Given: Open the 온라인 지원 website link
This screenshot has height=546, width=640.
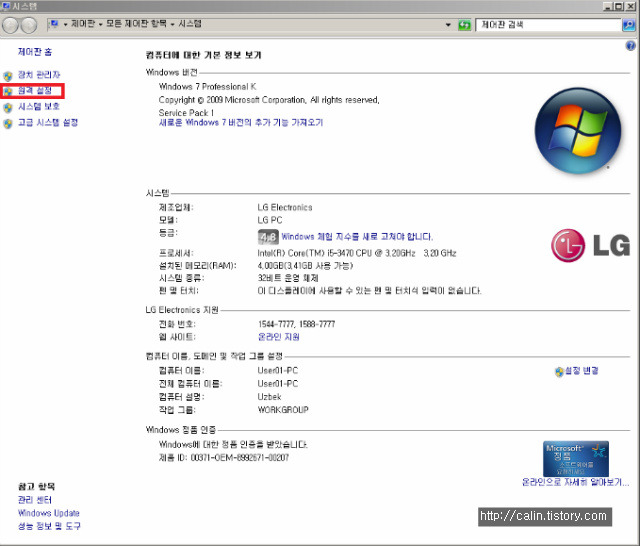Looking at the screenshot, I should click(x=279, y=337).
